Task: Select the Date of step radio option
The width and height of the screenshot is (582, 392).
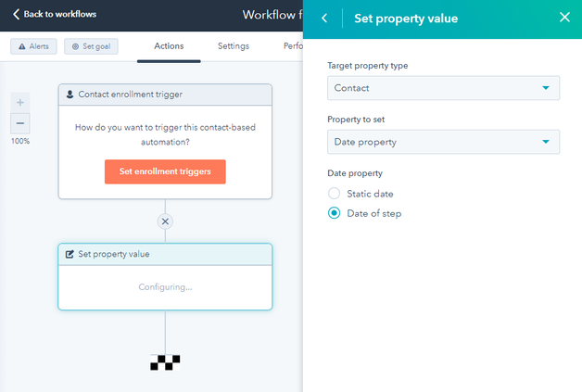Action: tap(334, 213)
